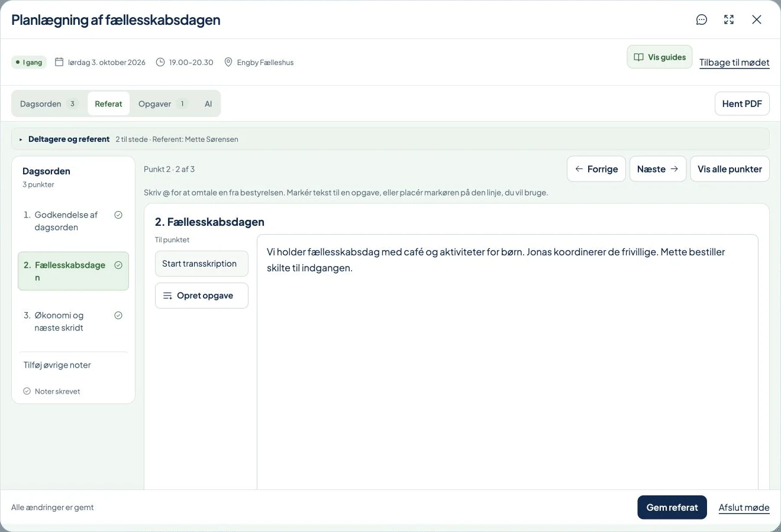
Task: Click the Noter skrevet check icon
Action: [27, 391]
